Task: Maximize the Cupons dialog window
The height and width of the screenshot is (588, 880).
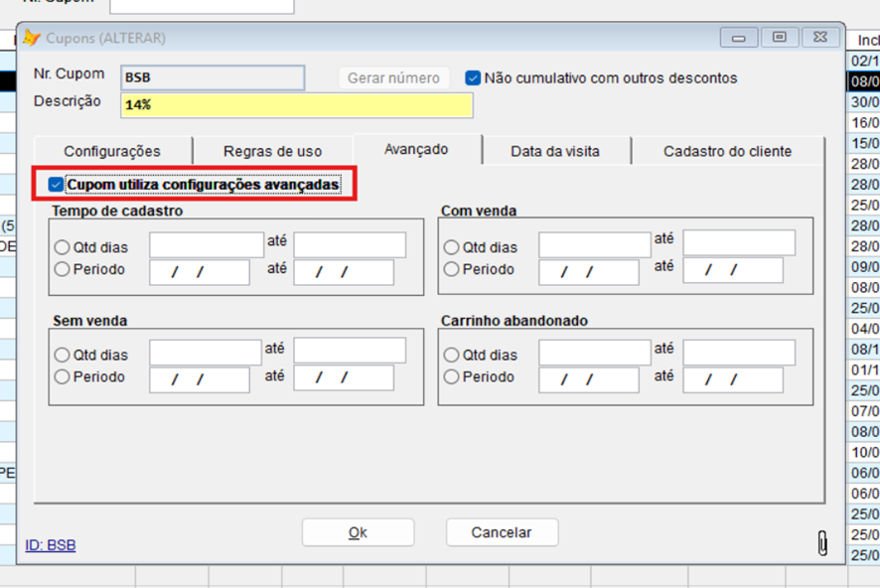Action: 780,38
